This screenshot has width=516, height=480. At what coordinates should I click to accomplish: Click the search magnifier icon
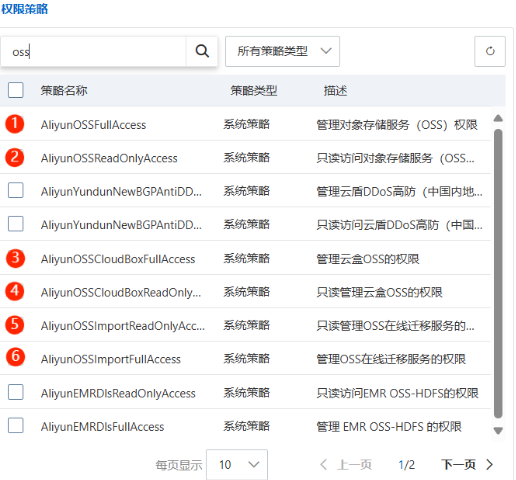202,51
